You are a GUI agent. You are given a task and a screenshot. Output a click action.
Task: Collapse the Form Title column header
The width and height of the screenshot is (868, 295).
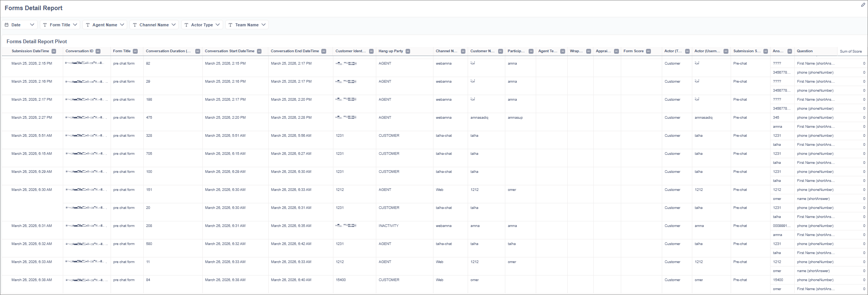coord(135,51)
